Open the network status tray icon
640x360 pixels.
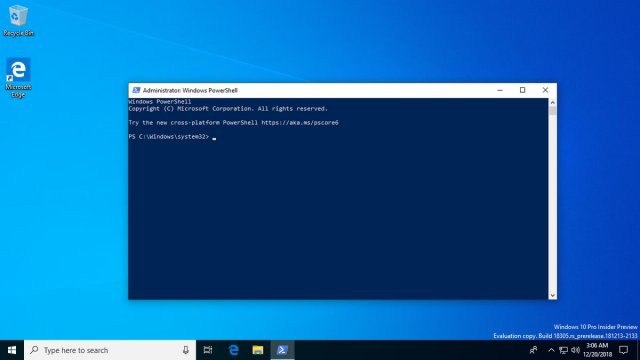[563, 350]
